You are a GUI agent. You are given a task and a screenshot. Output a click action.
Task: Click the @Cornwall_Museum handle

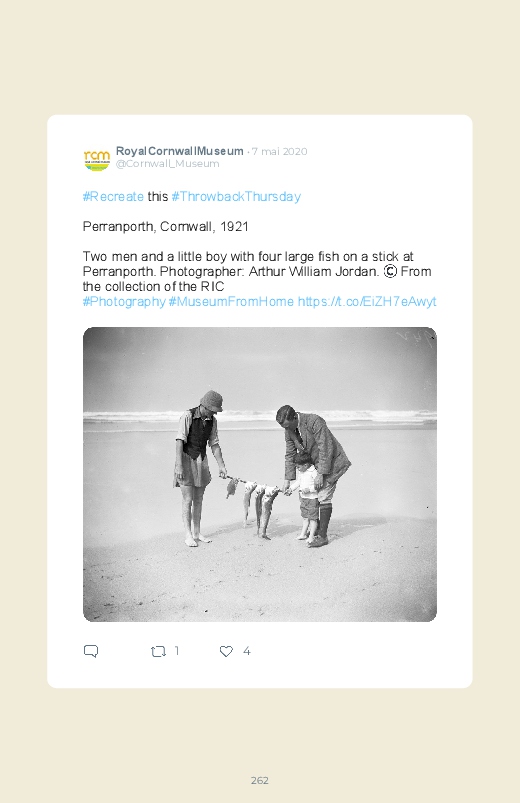pyautogui.click(x=168, y=163)
